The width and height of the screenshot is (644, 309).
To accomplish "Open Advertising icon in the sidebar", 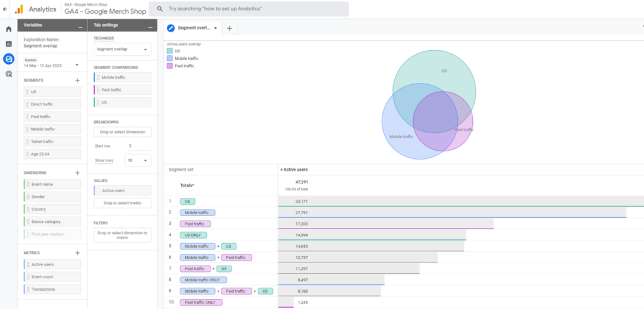I will (x=9, y=74).
